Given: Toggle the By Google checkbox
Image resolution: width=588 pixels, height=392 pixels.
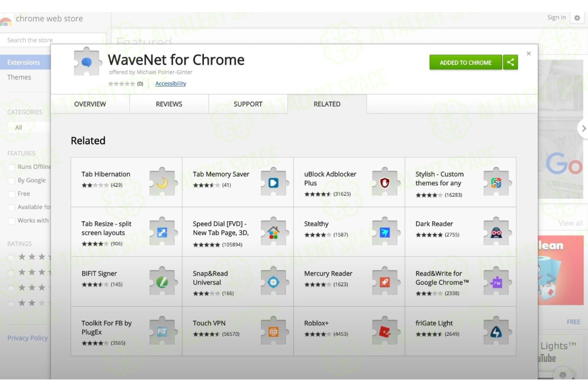Looking at the screenshot, I should click(x=11, y=181).
